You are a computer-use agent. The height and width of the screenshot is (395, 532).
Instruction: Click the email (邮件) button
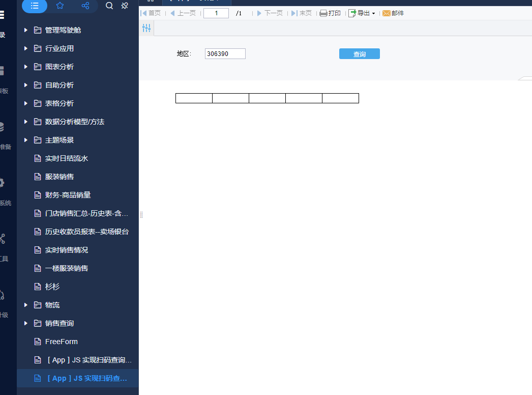click(x=393, y=13)
